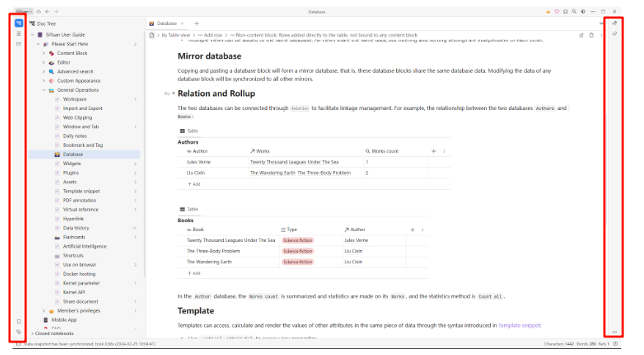
Task: Click the Works count column header
Action: point(382,151)
